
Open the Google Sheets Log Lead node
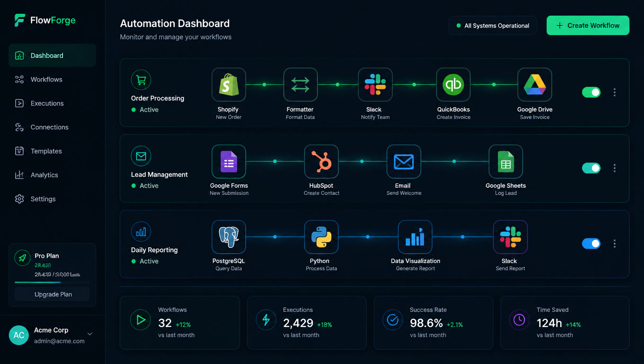506,162
